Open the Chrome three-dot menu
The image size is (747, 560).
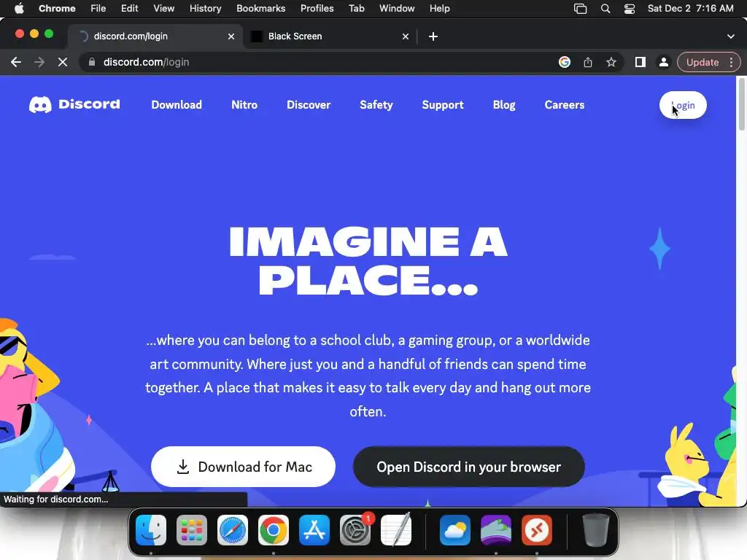coord(731,62)
